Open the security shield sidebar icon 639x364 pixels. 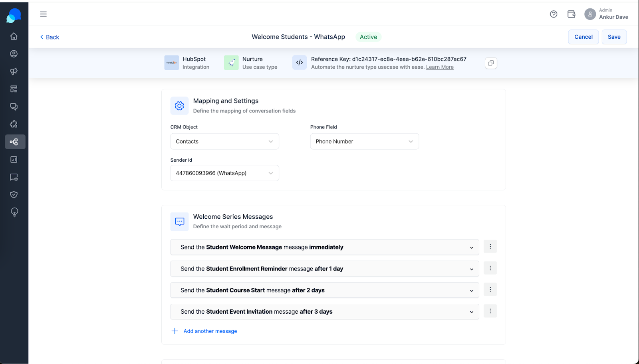coord(14,195)
